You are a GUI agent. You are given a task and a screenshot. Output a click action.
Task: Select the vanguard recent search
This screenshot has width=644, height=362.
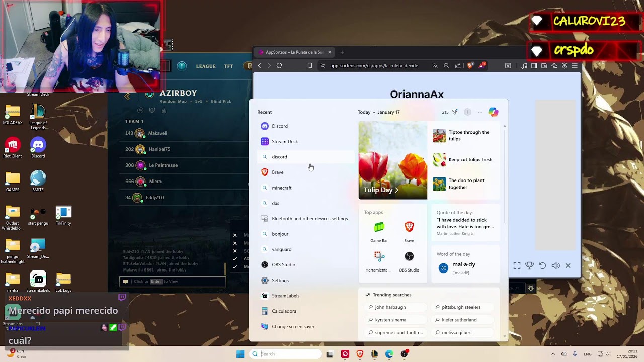click(x=305, y=249)
